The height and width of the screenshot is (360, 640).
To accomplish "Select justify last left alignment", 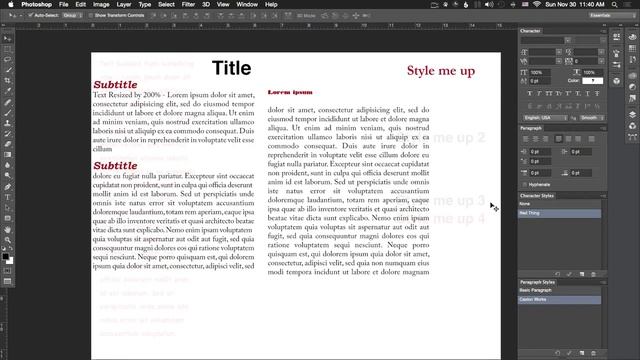I will coord(559,139).
